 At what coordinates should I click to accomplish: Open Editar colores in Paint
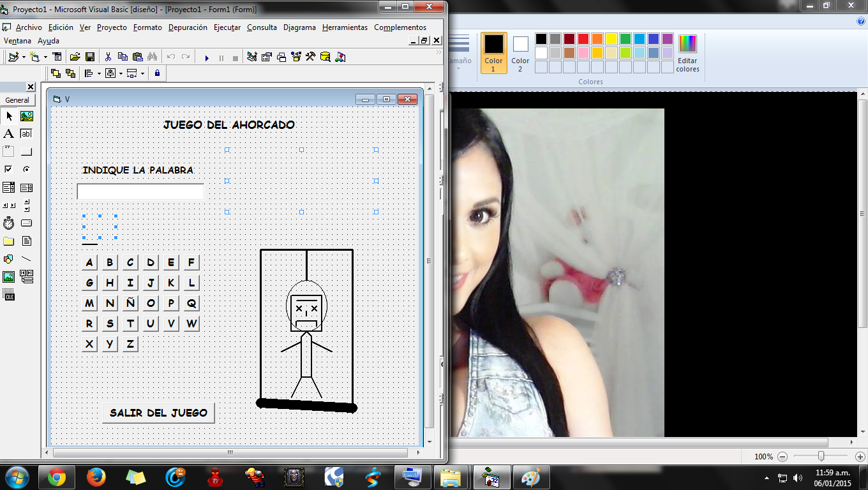[x=687, y=54]
